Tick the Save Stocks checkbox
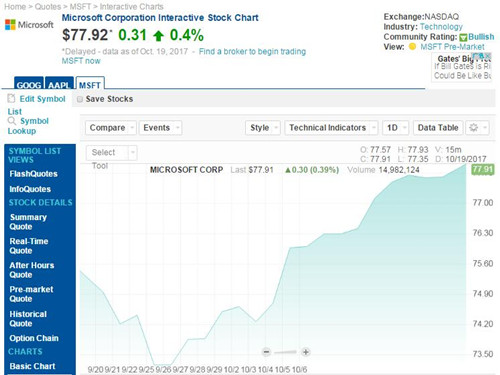 click(80, 99)
